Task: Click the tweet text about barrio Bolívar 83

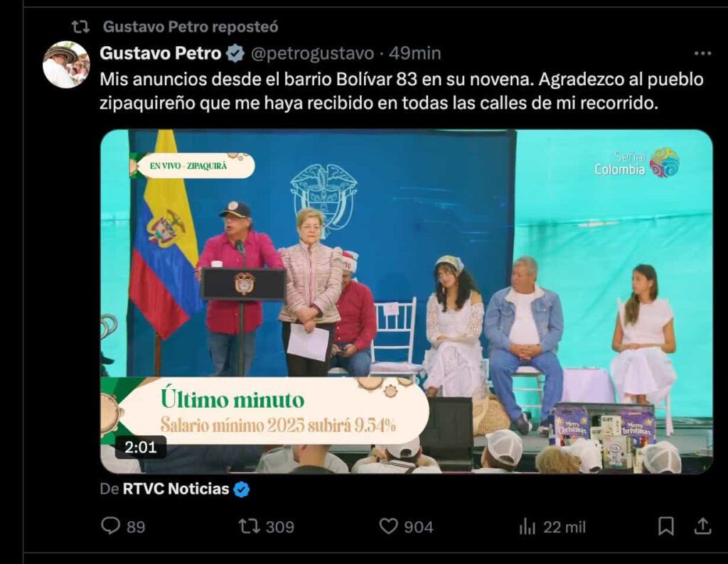Action: 402,91
